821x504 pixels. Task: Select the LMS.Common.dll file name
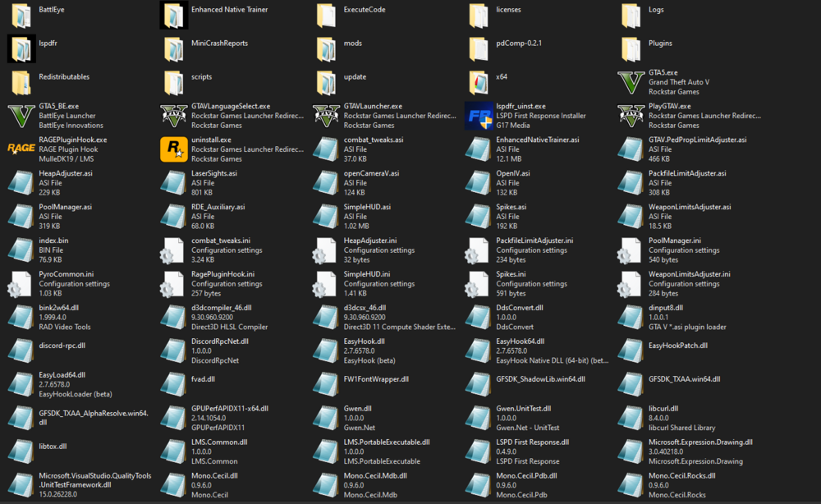tap(219, 442)
